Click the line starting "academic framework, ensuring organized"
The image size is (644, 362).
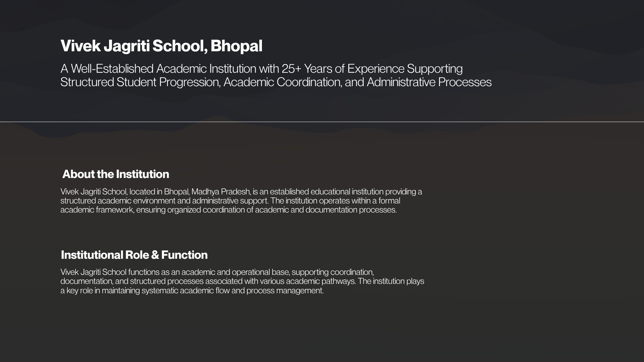(x=228, y=210)
